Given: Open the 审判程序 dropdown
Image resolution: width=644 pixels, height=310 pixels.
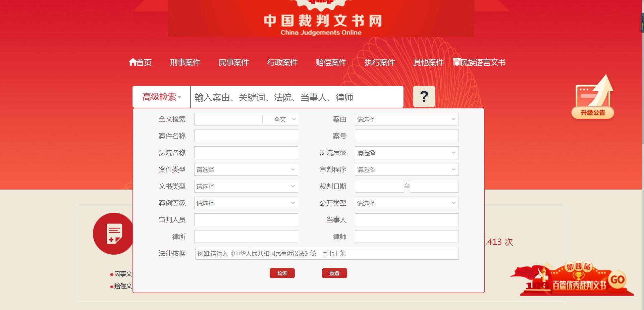Looking at the screenshot, I should pos(407,169).
